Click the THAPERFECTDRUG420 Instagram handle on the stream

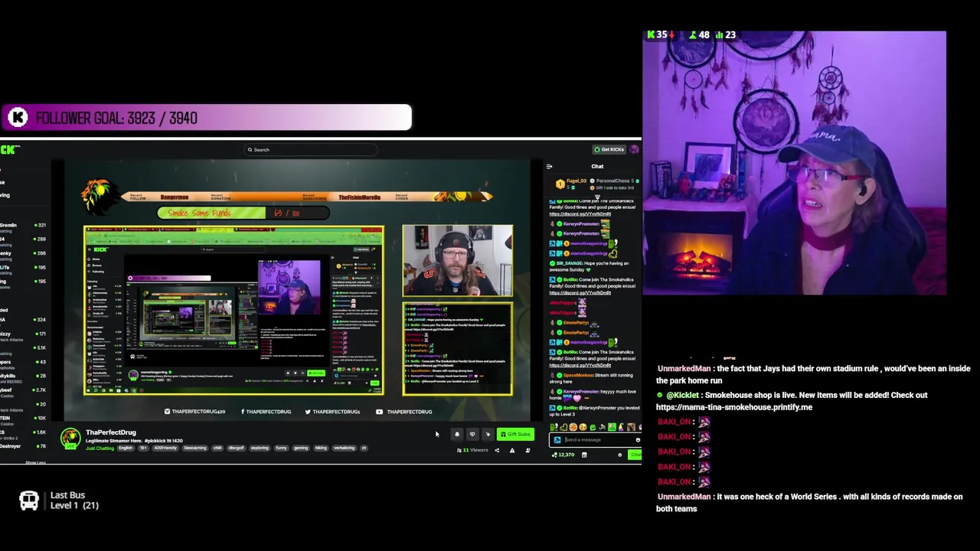[195, 412]
